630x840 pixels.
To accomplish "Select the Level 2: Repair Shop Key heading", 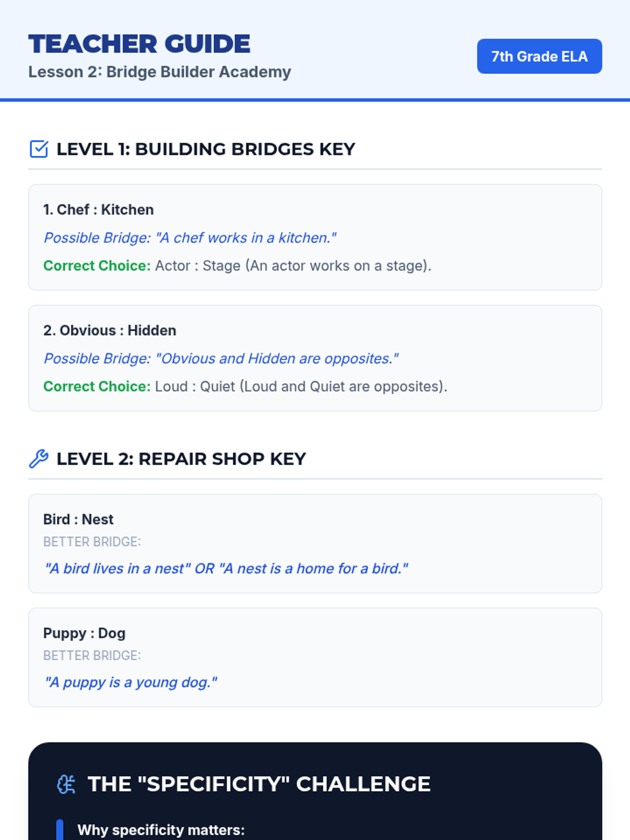I will [x=181, y=459].
